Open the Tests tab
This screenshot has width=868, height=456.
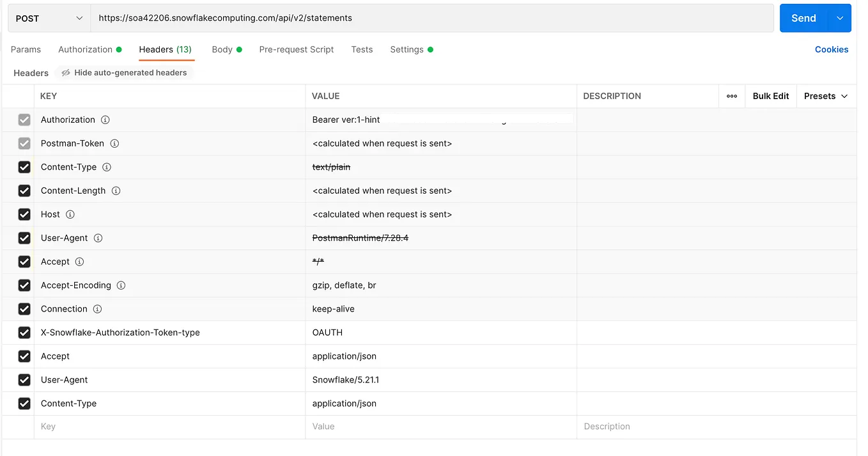click(362, 49)
